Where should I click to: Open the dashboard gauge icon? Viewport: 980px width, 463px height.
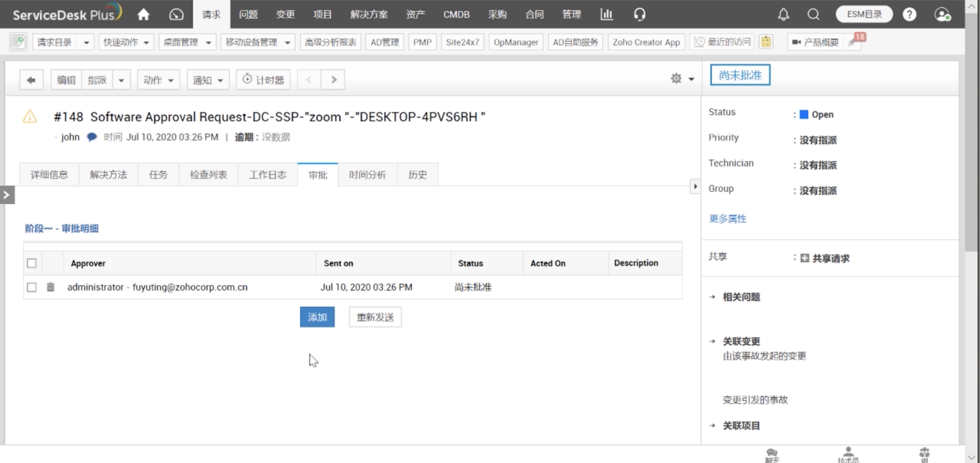[x=176, y=14]
